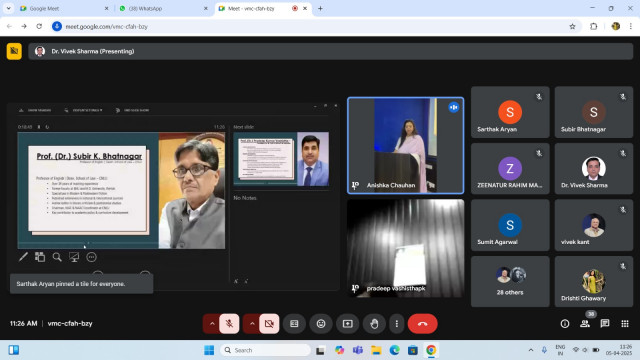Click the address bar meet.google.com URL
640x360 pixels.
[107, 27]
